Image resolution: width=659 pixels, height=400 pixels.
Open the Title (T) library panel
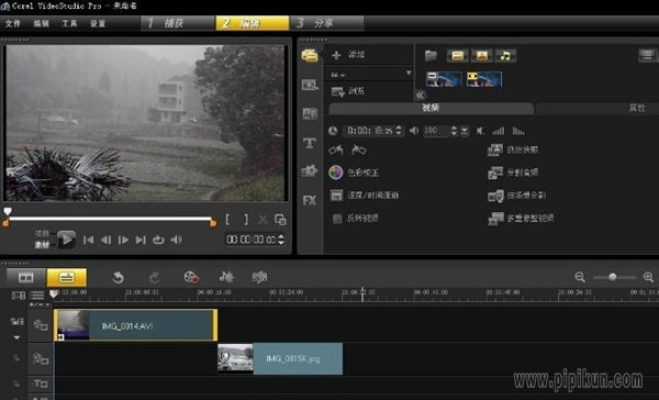(x=309, y=143)
